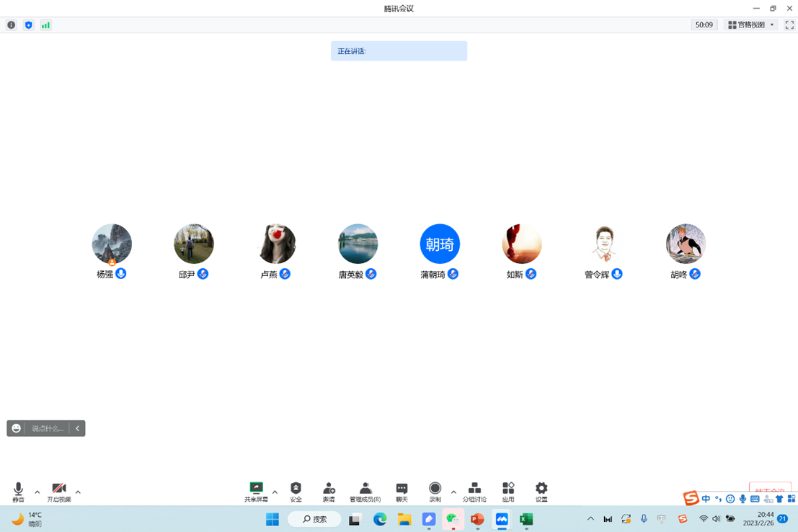Image resolution: width=798 pixels, height=532 pixels.
Task: Turn on the camera (开启视频)
Action: tap(59, 492)
